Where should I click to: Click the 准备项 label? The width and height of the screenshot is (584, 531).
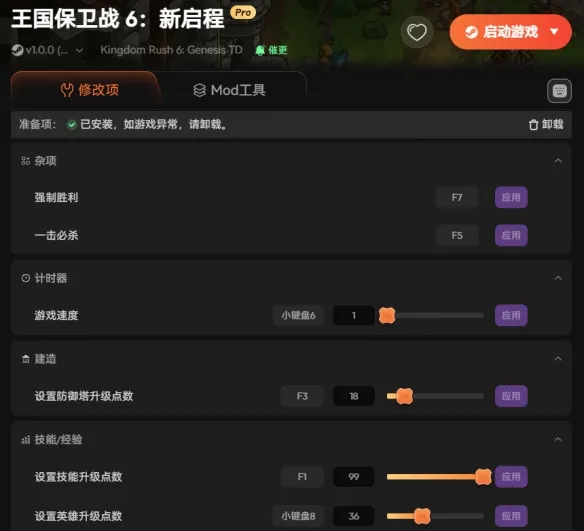point(38,124)
